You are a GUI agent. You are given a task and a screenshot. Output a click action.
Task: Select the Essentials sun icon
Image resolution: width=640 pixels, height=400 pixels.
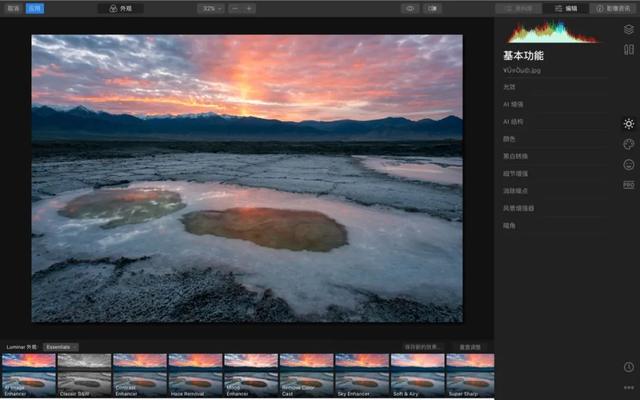click(x=628, y=124)
